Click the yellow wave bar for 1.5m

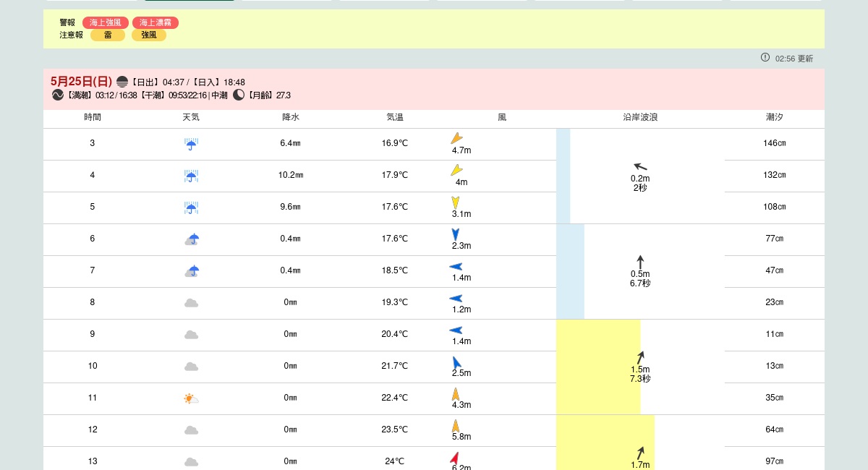coord(597,367)
